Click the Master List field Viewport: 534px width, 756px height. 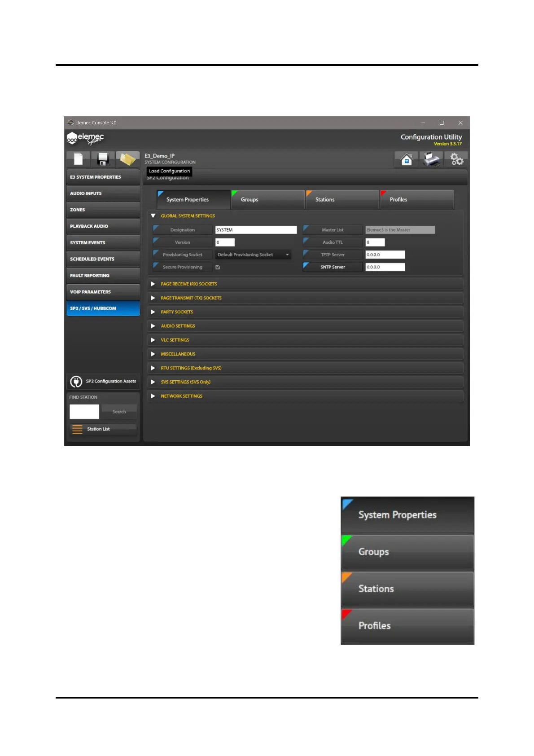400,230
